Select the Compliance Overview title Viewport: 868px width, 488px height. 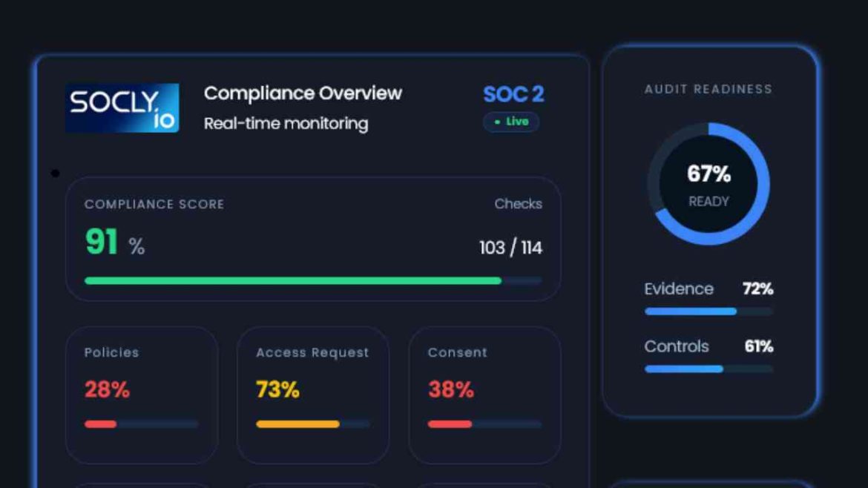tap(303, 93)
